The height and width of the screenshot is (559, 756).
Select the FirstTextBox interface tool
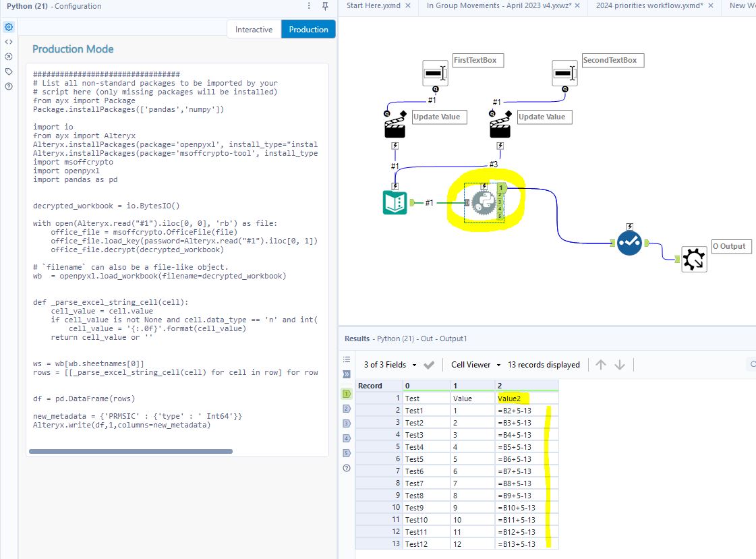tap(435, 73)
